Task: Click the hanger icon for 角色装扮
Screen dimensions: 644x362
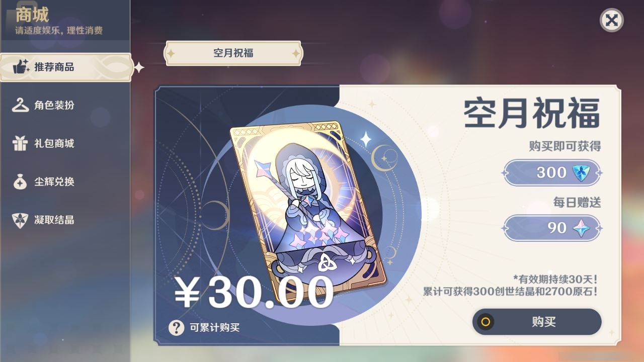Action: [x=21, y=105]
